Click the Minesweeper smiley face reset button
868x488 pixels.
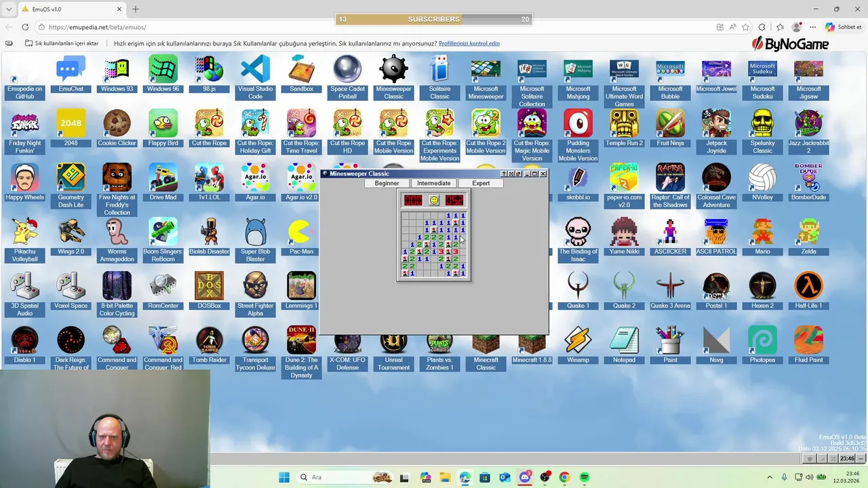pos(434,200)
